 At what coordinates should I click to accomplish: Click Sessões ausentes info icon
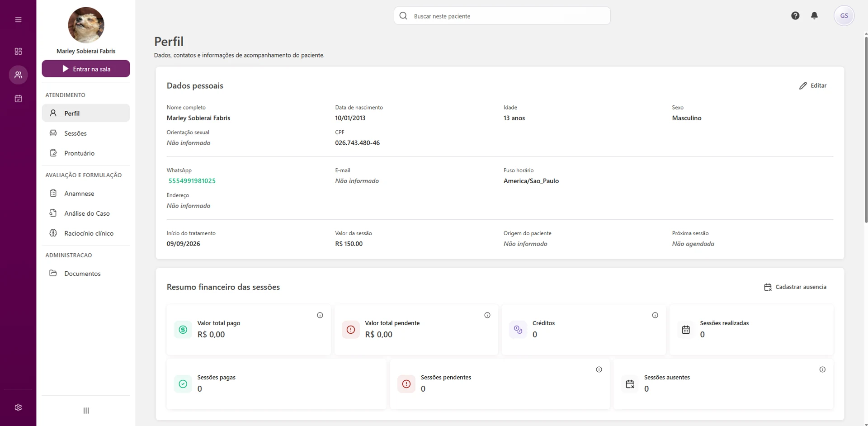point(822,369)
